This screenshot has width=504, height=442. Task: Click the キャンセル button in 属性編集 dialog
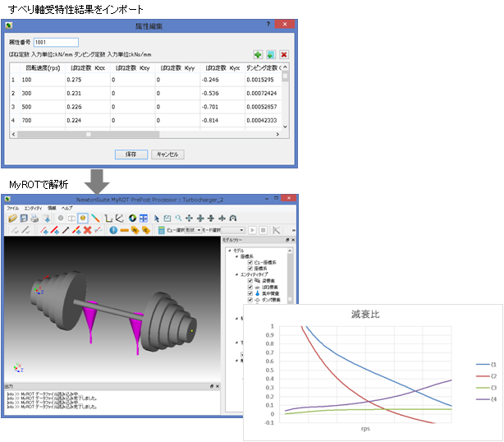(167, 154)
